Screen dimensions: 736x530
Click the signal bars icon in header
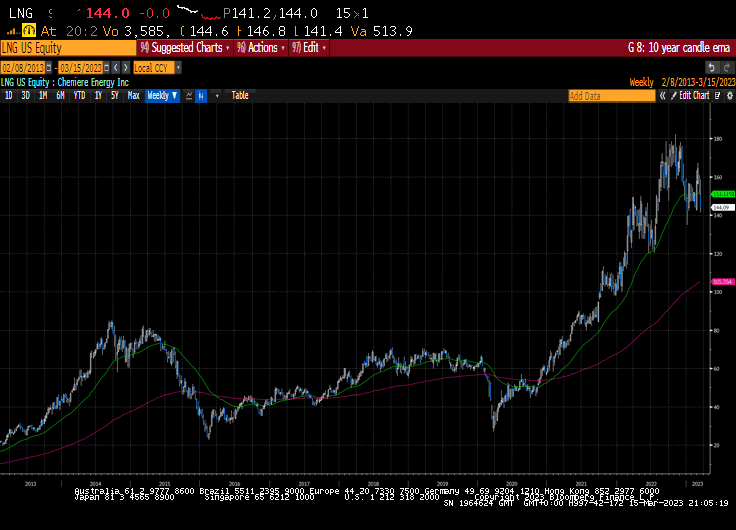[13, 31]
